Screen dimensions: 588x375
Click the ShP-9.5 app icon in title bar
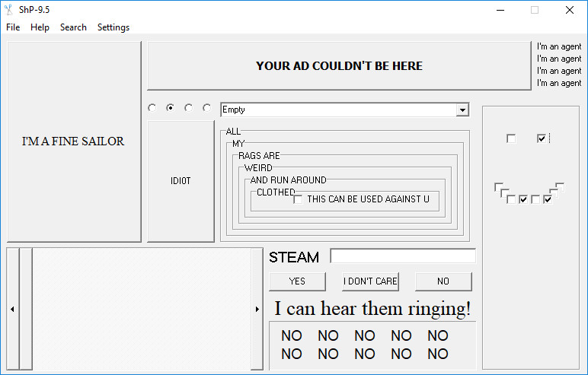point(8,10)
